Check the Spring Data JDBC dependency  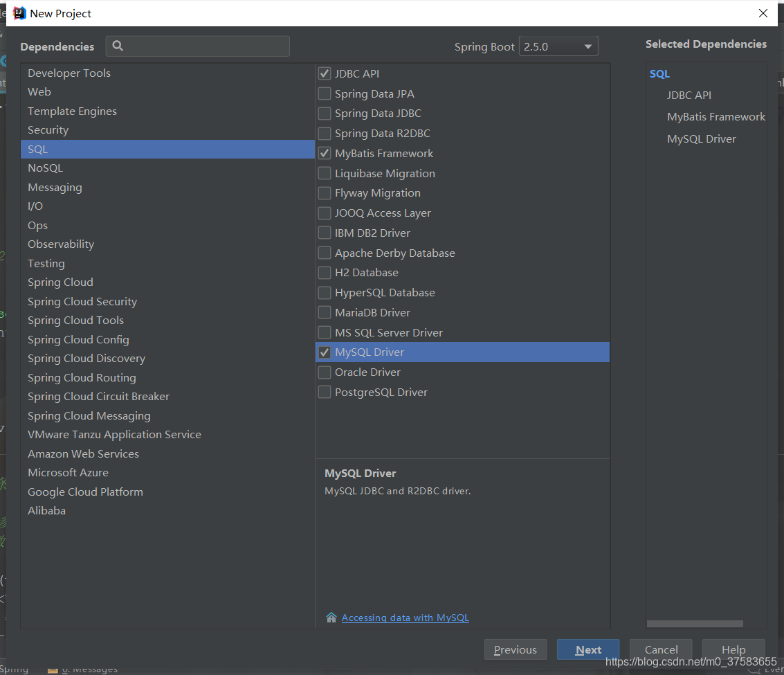pos(325,114)
